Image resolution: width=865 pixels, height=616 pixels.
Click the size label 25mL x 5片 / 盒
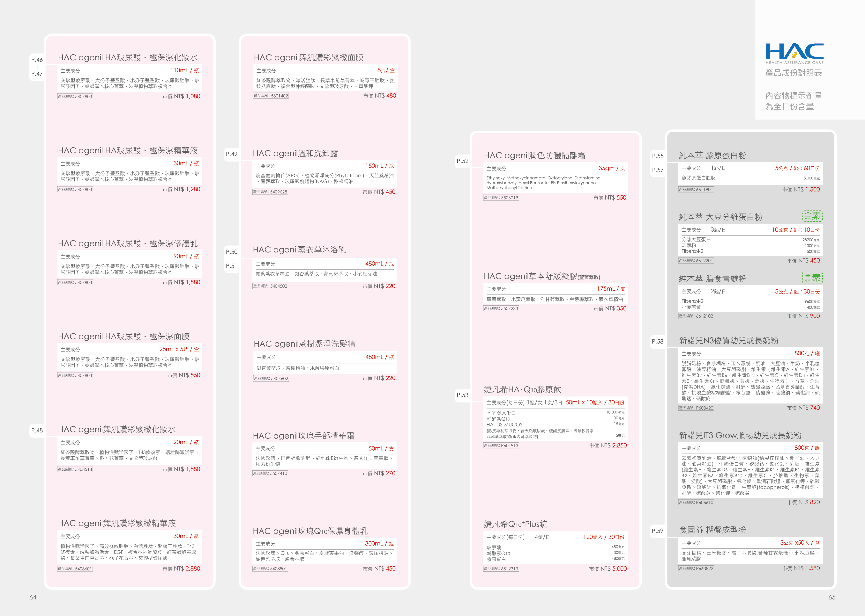point(179,349)
